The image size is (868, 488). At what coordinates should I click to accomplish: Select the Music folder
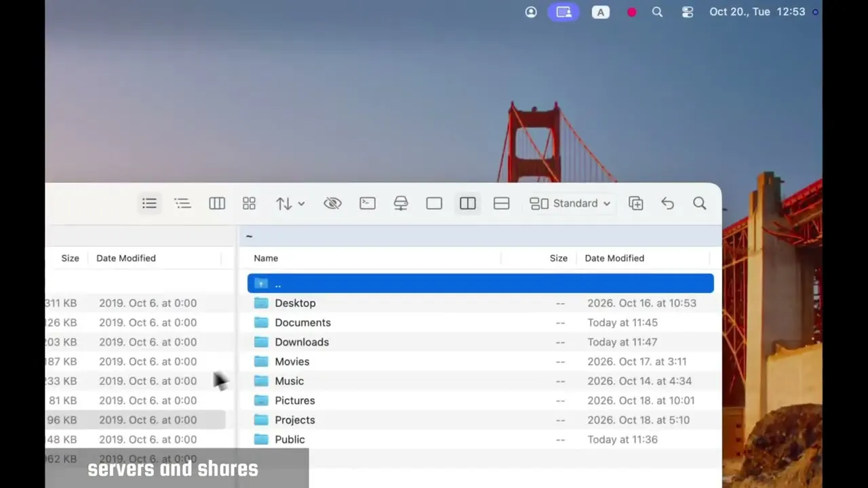480,381
